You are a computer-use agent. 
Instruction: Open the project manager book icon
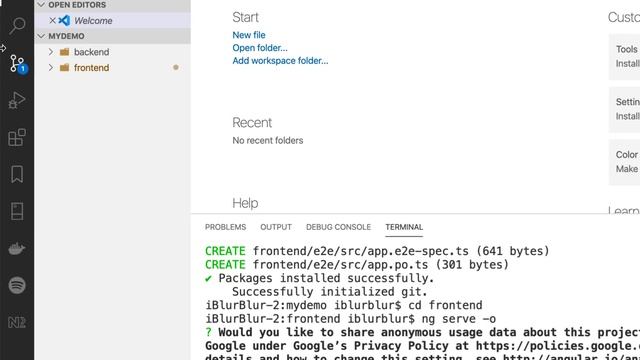click(17, 211)
